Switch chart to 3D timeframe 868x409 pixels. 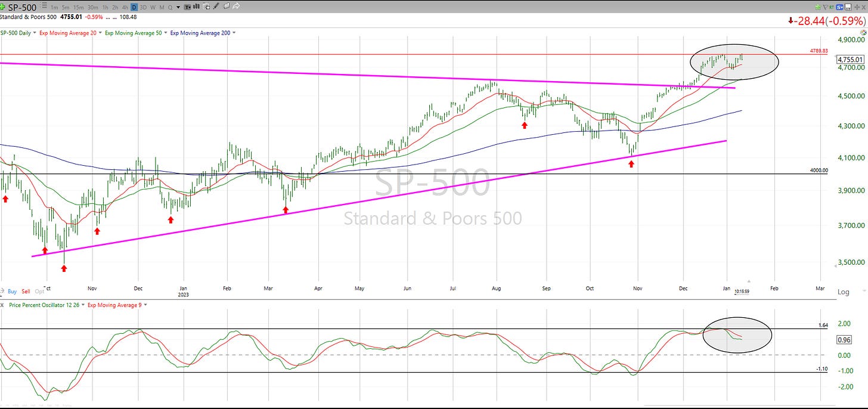pyautogui.click(x=143, y=7)
